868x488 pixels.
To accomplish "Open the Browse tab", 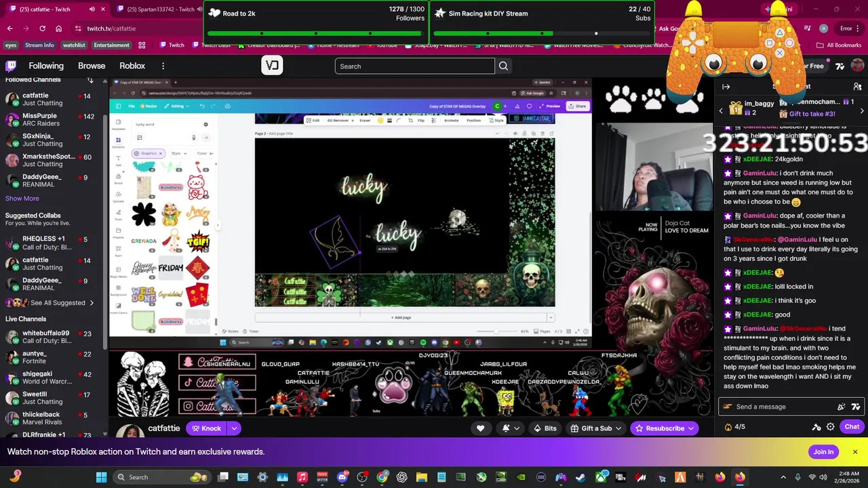I will tap(92, 66).
